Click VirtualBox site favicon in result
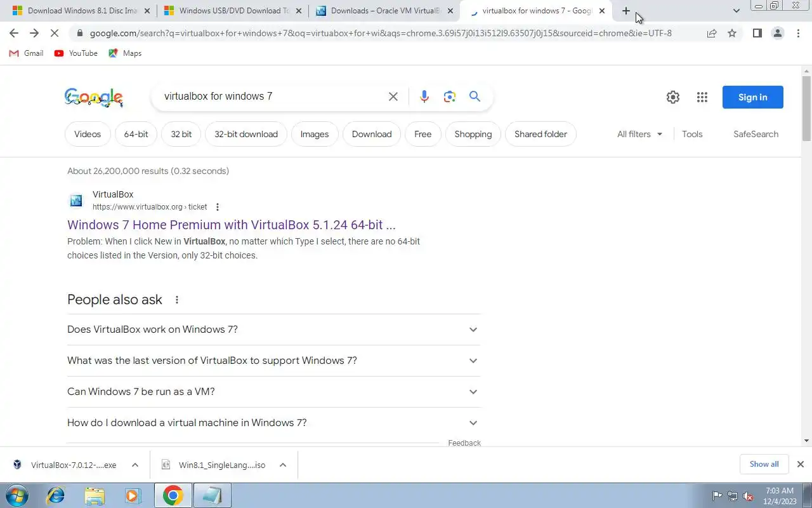The width and height of the screenshot is (812, 508). (76, 201)
